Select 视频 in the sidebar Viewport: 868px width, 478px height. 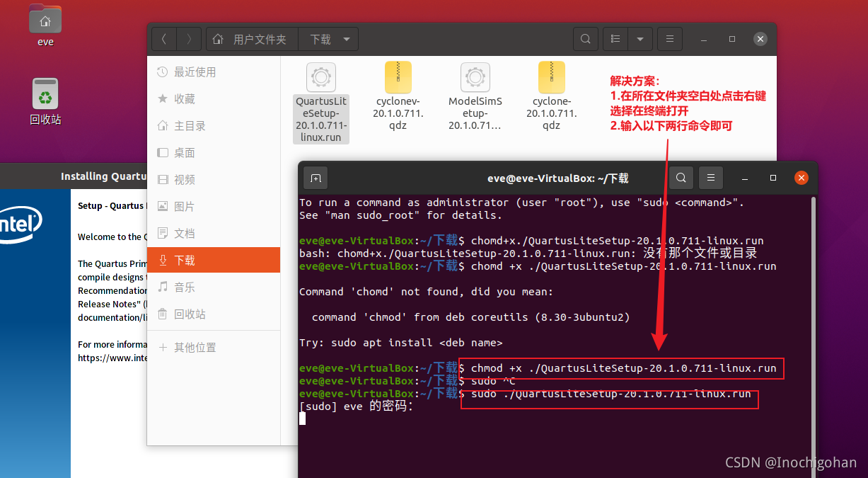[214, 180]
